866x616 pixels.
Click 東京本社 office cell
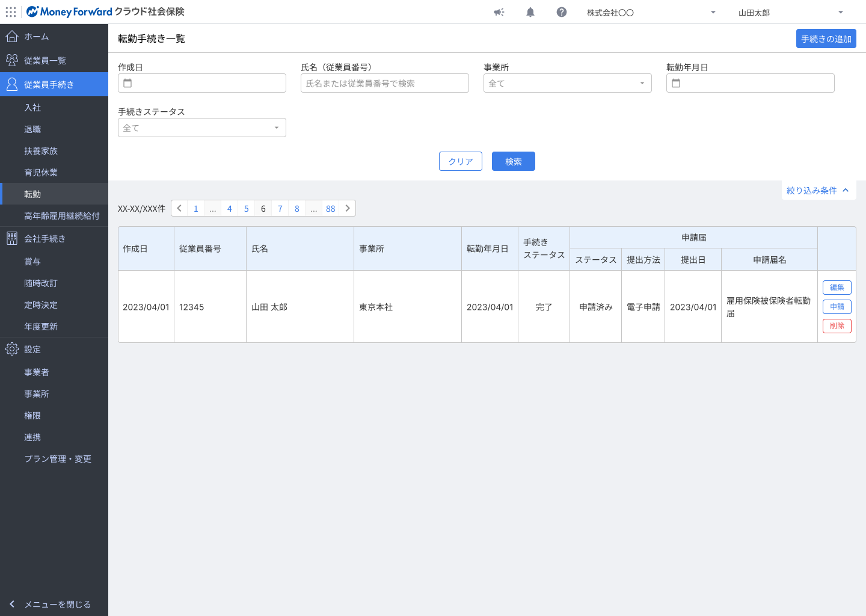pos(408,307)
